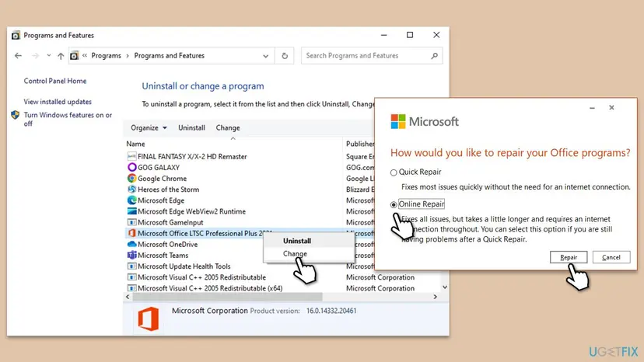Click the Google Chrome program icon
The height and width of the screenshot is (362, 644).
[131, 178]
